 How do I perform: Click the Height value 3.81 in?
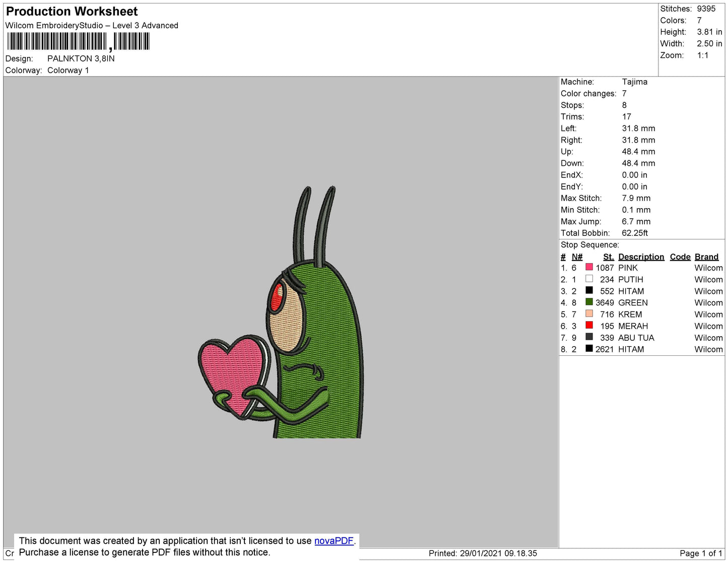(709, 32)
